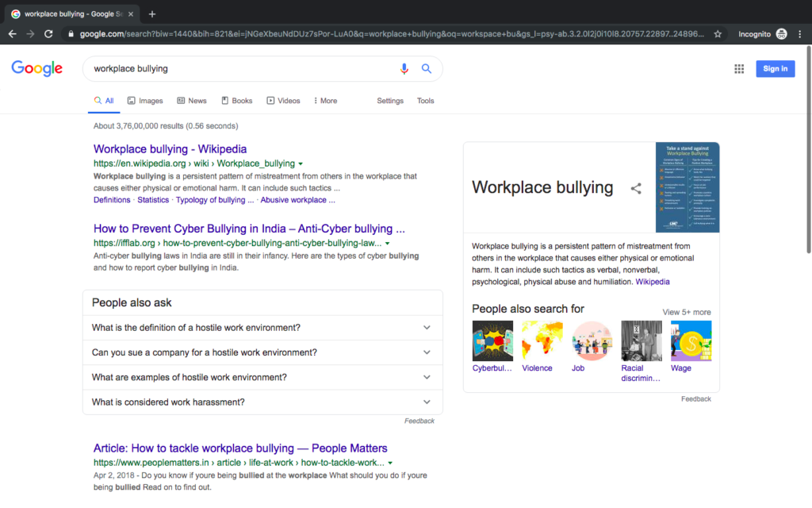Expand the peoplematters.in URL dropdown arrow
Screen dimensions: 812x508
tap(390, 463)
